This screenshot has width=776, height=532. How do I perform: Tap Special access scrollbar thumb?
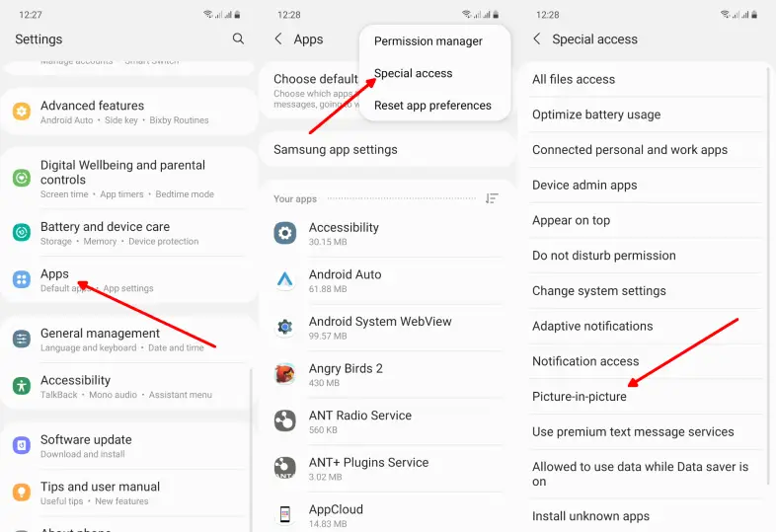768,276
